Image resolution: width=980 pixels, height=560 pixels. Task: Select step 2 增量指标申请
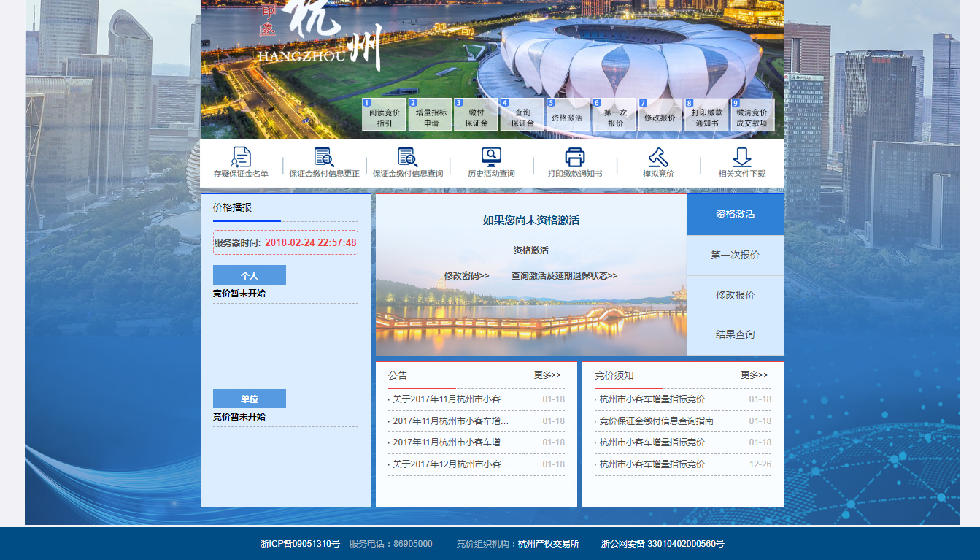(431, 115)
